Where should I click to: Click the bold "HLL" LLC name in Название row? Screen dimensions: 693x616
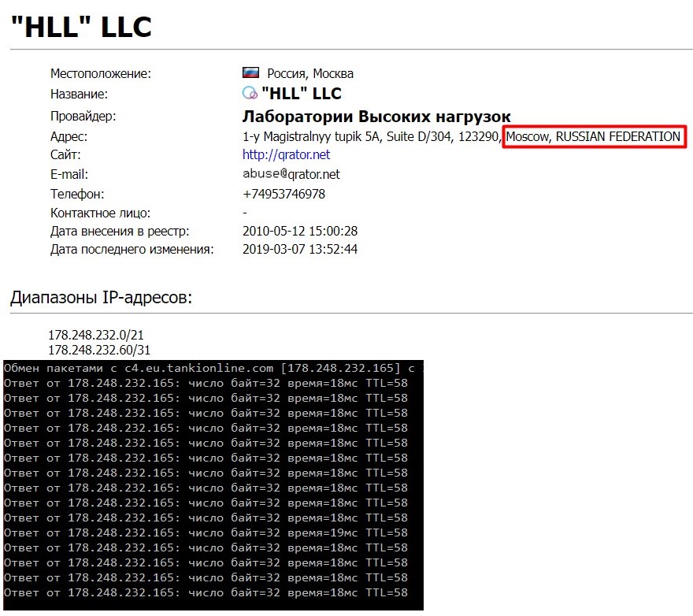coord(302,93)
